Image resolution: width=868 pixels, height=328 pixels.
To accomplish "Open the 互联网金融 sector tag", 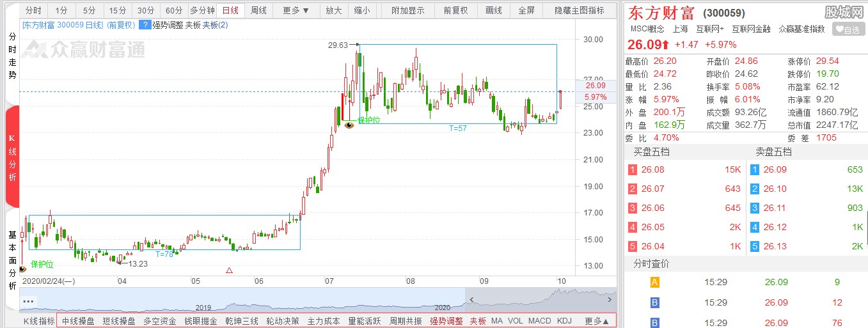I will [x=751, y=29].
